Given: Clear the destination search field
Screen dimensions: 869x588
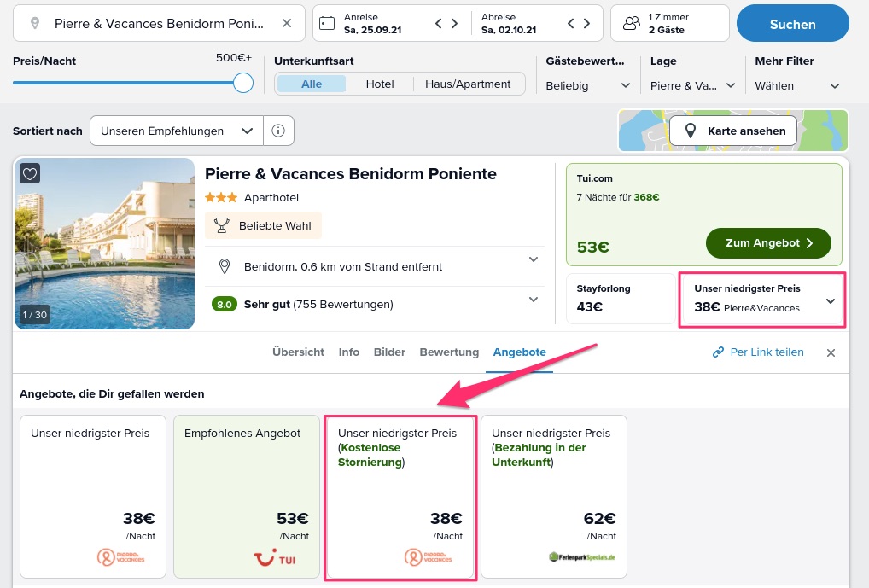Looking at the screenshot, I should 287,23.
